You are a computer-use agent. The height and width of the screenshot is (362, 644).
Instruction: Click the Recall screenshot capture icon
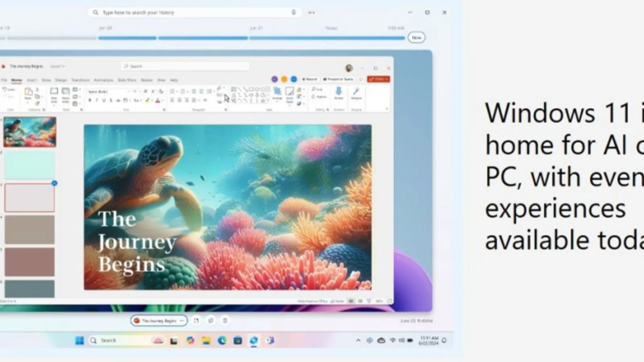click(196, 321)
